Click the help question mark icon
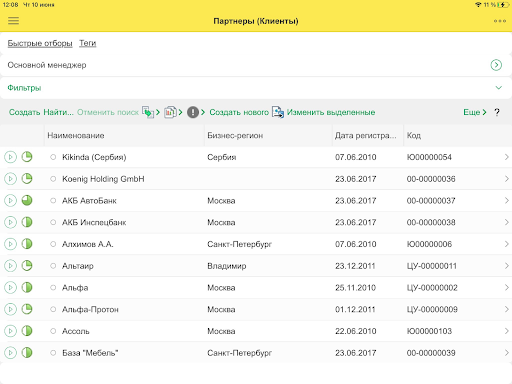The width and height of the screenshot is (512, 384). click(x=497, y=112)
